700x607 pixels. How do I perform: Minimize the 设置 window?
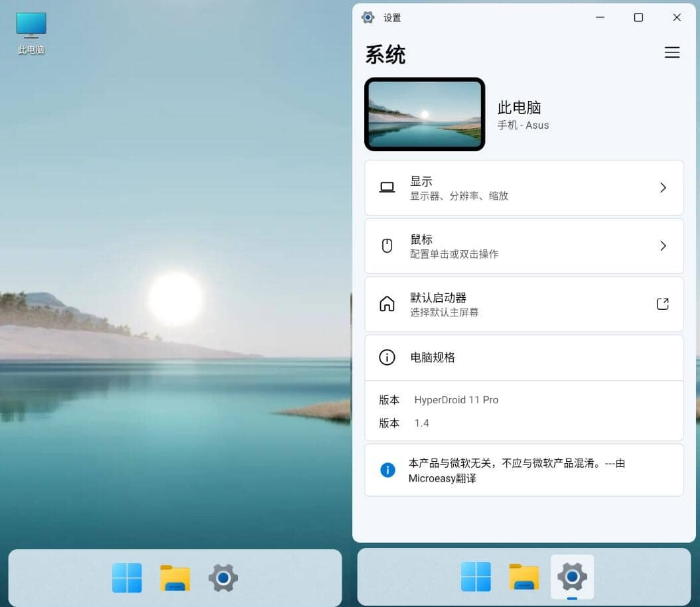[600, 18]
